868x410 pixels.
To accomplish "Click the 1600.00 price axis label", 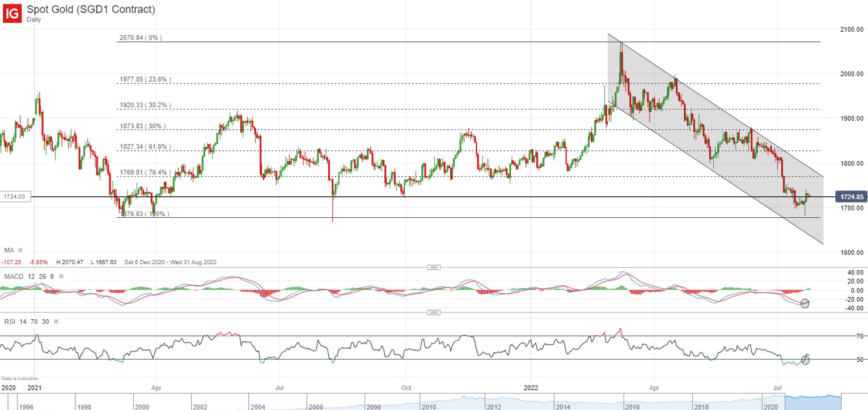I will [852, 252].
